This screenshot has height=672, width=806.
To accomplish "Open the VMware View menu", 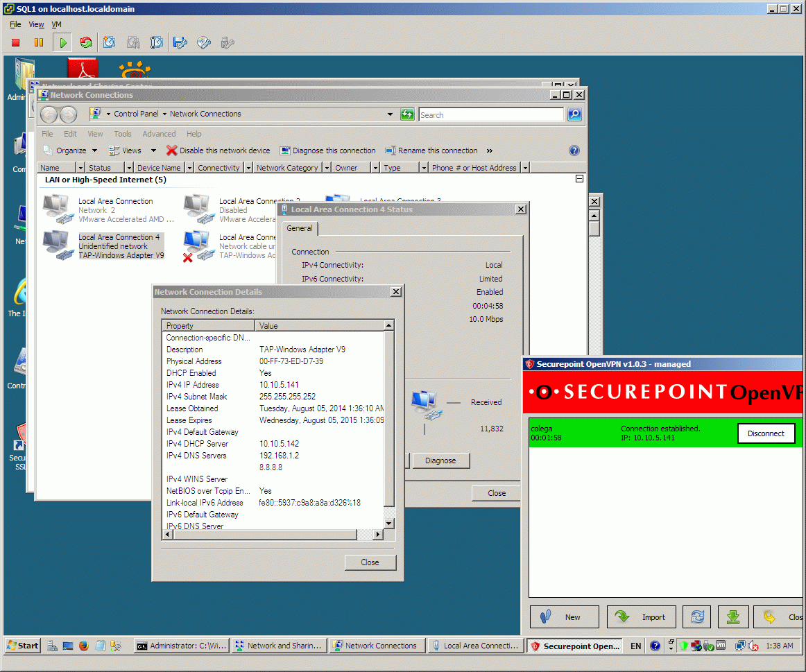I will tap(36, 24).
